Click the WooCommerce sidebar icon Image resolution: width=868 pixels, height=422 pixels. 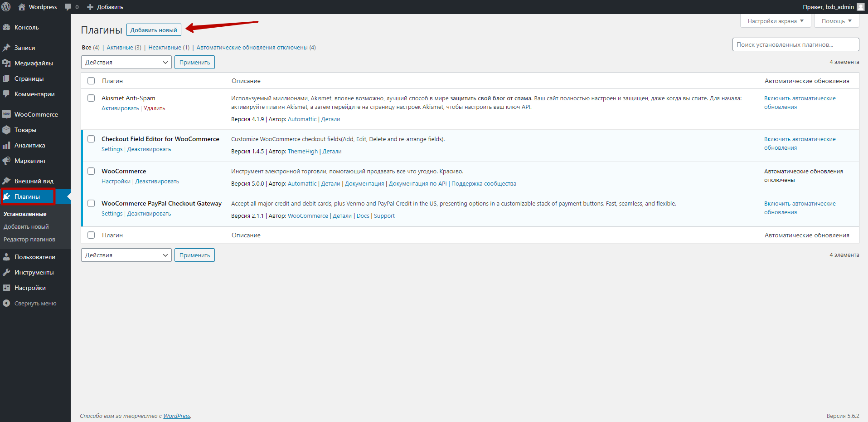click(x=6, y=114)
